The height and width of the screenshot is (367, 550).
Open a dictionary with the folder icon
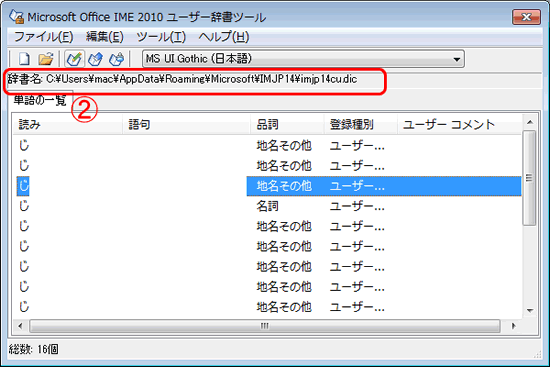click(x=46, y=59)
